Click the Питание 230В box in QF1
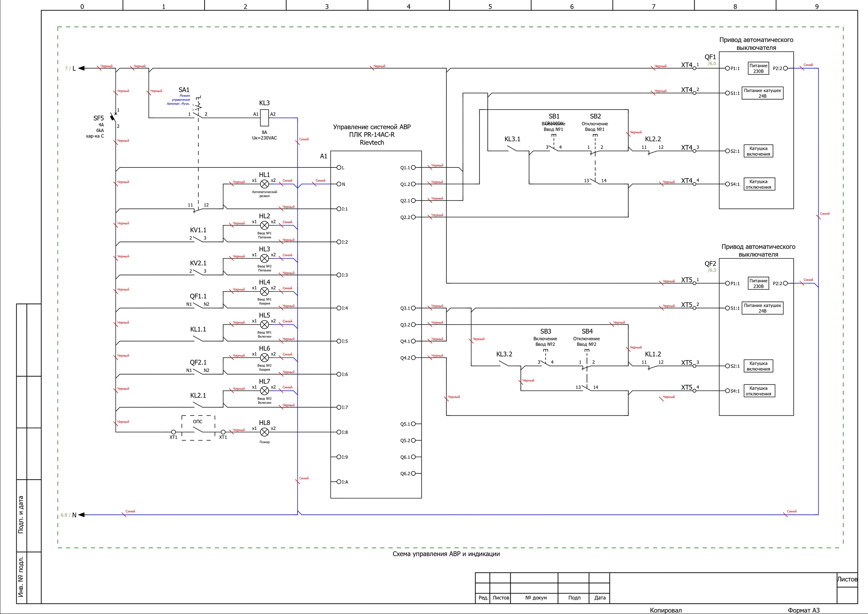This screenshot has height=614, width=868. (x=758, y=68)
